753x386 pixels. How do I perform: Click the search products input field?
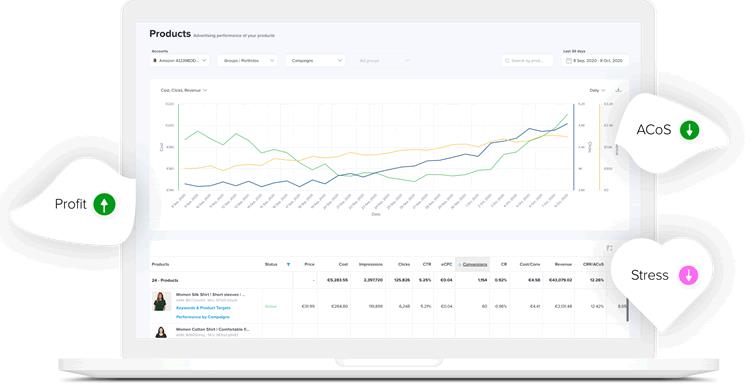[x=527, y=60]
